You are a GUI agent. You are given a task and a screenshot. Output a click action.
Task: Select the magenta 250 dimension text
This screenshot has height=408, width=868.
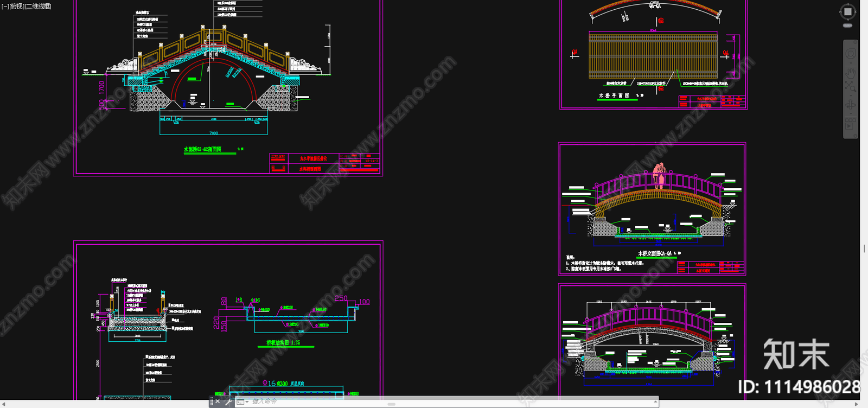[341, 298]
